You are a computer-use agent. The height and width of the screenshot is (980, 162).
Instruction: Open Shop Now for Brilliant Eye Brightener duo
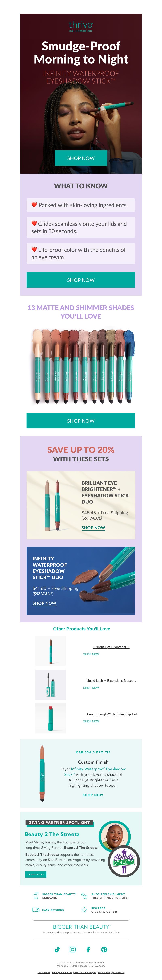(93, 528)
